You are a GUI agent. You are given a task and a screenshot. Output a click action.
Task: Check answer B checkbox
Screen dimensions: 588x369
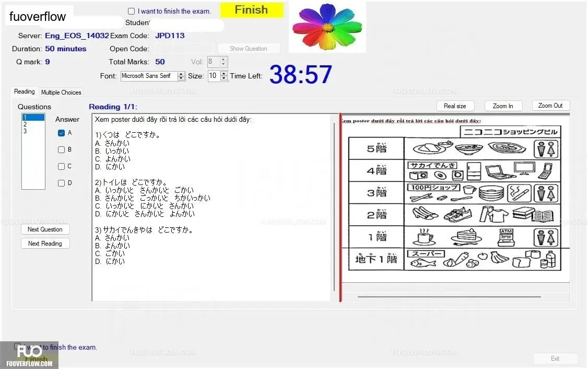(x=62, y=150)
